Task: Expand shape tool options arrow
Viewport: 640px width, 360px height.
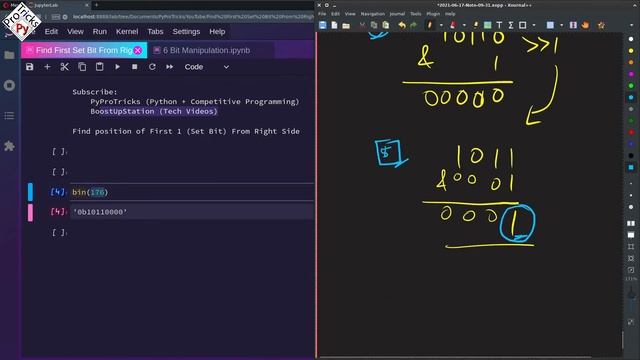Action: point(534,25)
